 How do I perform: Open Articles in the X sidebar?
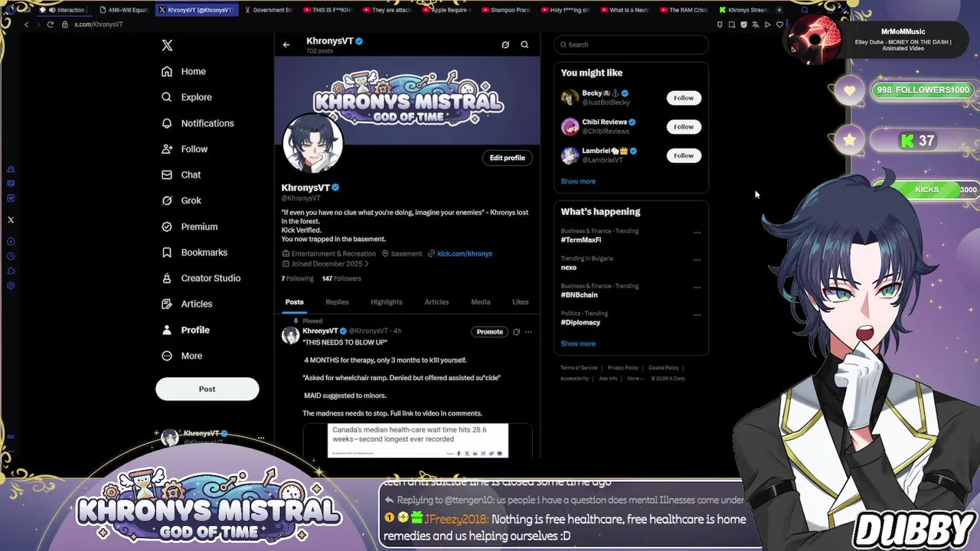(187, 304)
